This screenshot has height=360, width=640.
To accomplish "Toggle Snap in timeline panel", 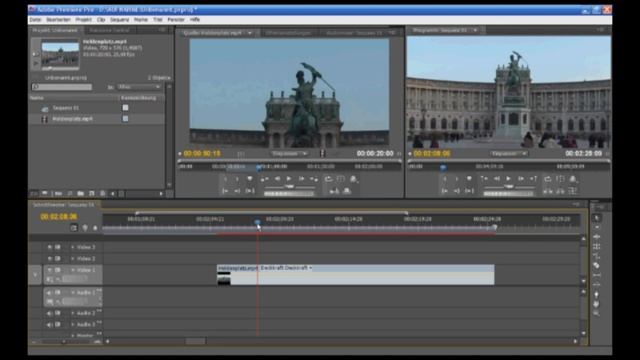I will (x=73, y=228).
